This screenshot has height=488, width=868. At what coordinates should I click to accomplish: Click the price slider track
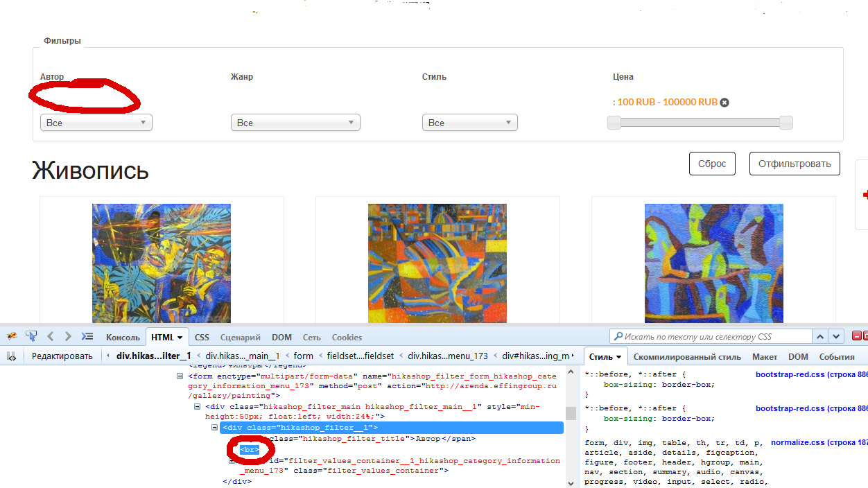point(700,123)
